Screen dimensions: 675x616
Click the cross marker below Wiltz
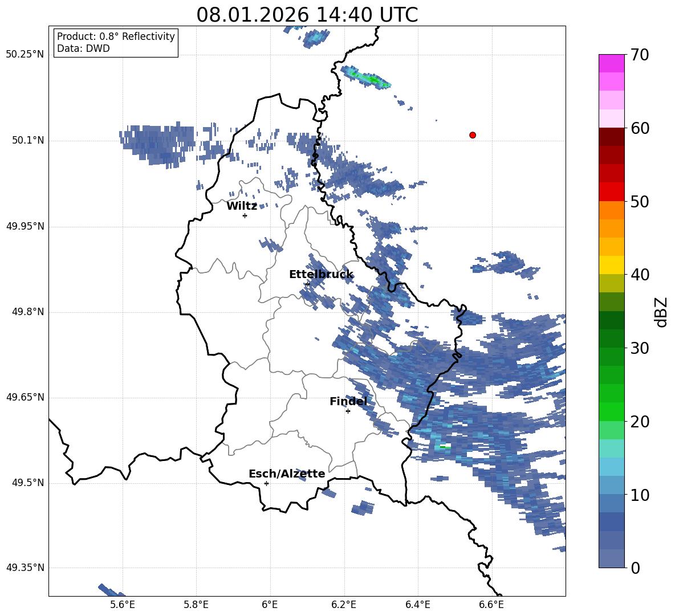[245, 215]
